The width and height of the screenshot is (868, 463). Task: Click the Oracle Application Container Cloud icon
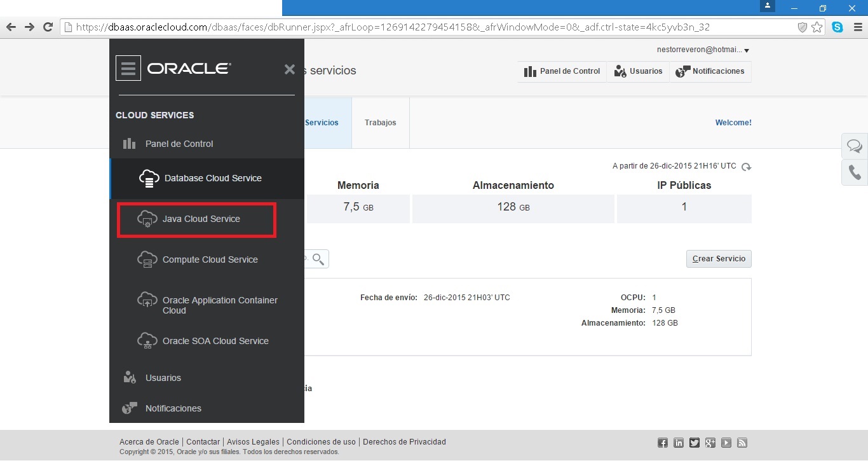tap(147, 301)
